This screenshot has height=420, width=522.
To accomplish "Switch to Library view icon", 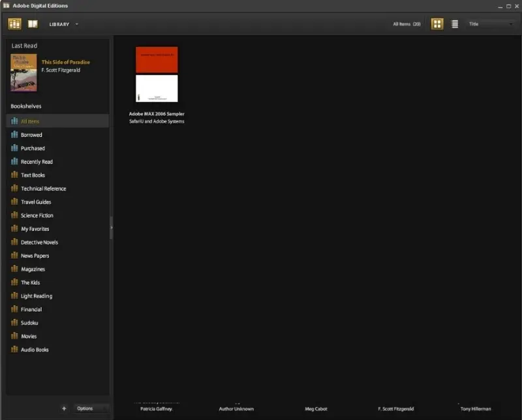I will [14, 24].
